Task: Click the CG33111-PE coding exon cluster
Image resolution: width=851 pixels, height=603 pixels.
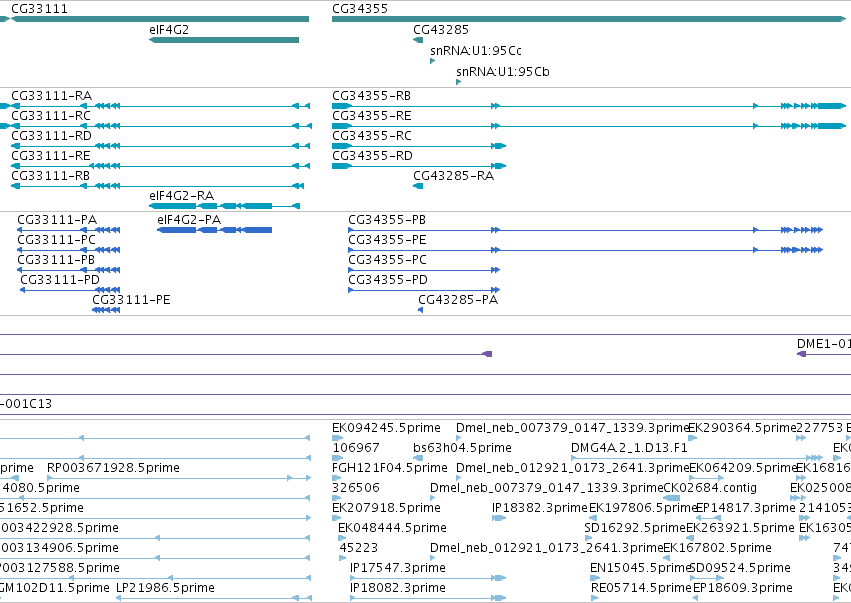Action: tap(106, 310)
